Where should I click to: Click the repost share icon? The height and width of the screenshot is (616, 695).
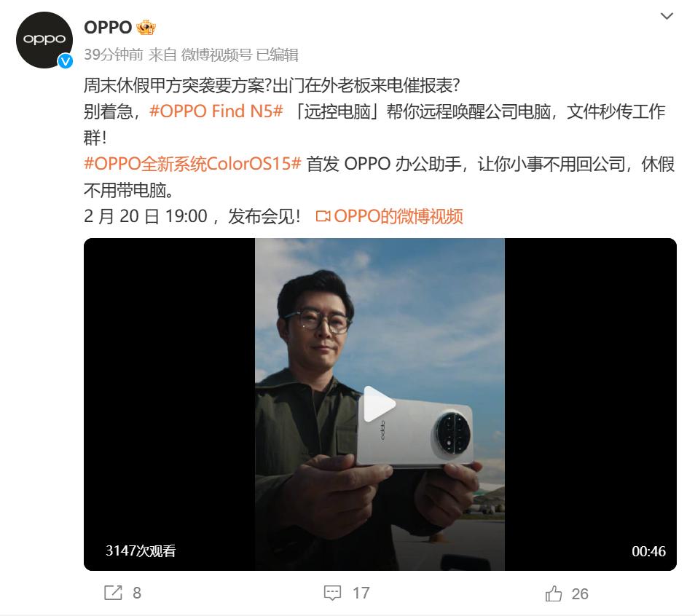[x=113, y=593]
